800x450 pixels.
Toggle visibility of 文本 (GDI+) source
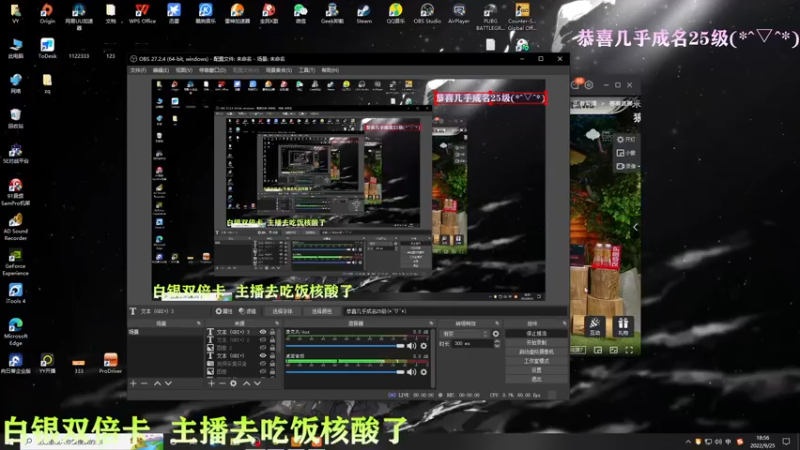(x=263, y=356)
